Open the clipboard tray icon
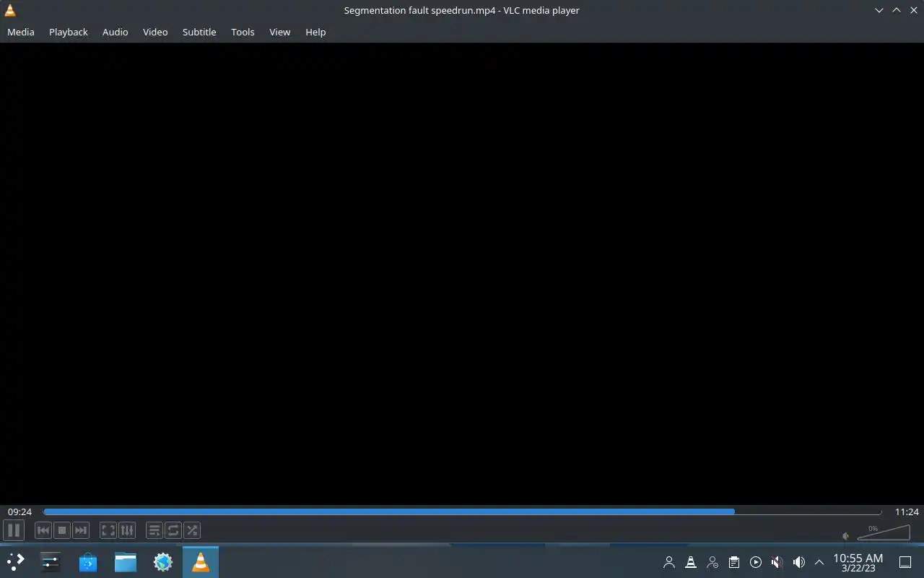 (x=734, y=562)
